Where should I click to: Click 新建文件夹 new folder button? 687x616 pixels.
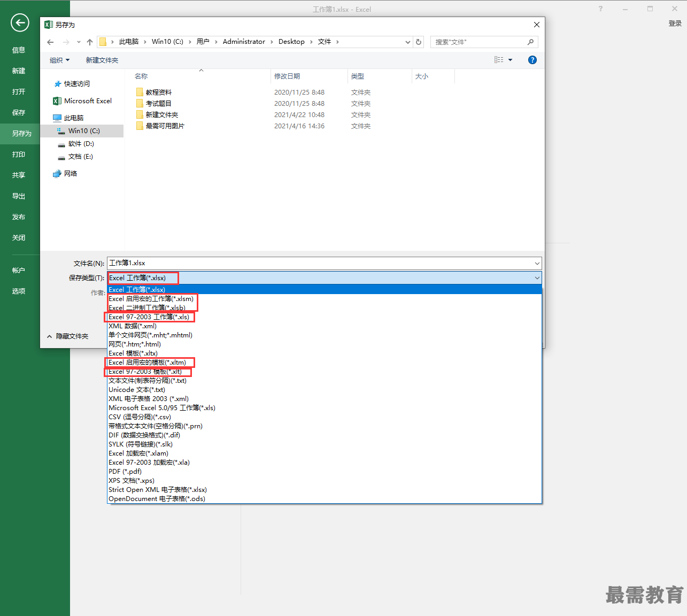(x=102, y=60)
